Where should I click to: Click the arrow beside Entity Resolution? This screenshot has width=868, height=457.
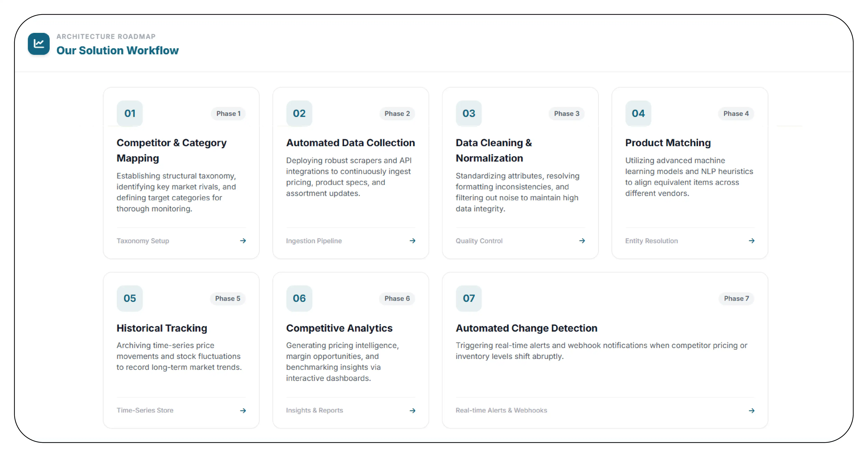(x=751, y=241)
